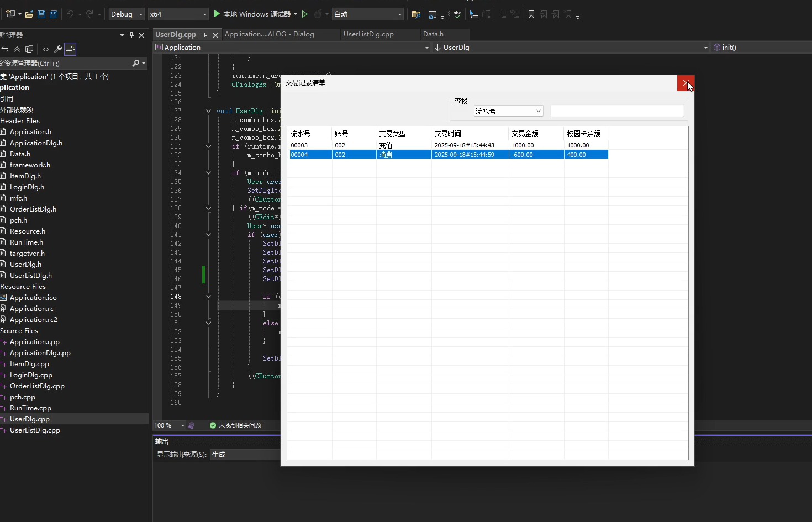
Task: Collapse code fold at line 148
Action: 208,297
